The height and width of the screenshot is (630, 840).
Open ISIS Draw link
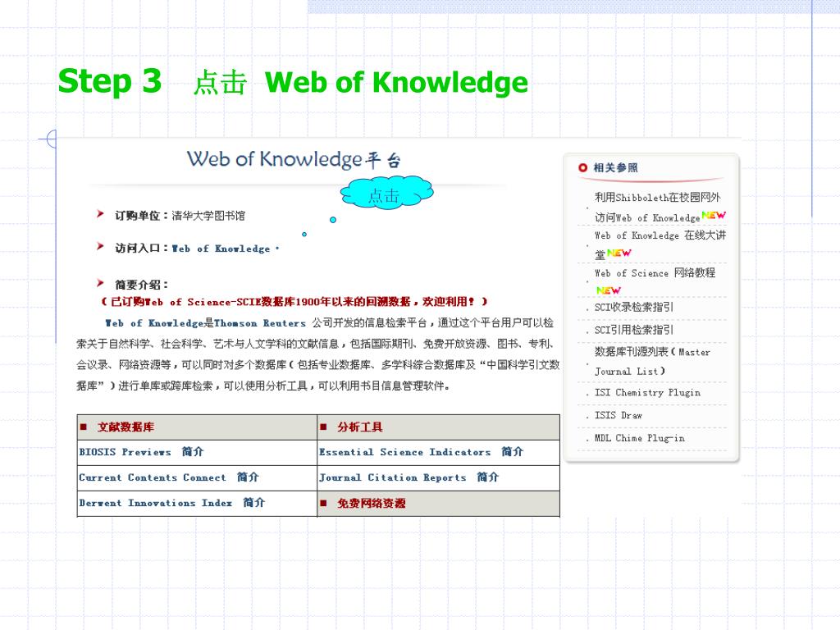coord(619,415)
